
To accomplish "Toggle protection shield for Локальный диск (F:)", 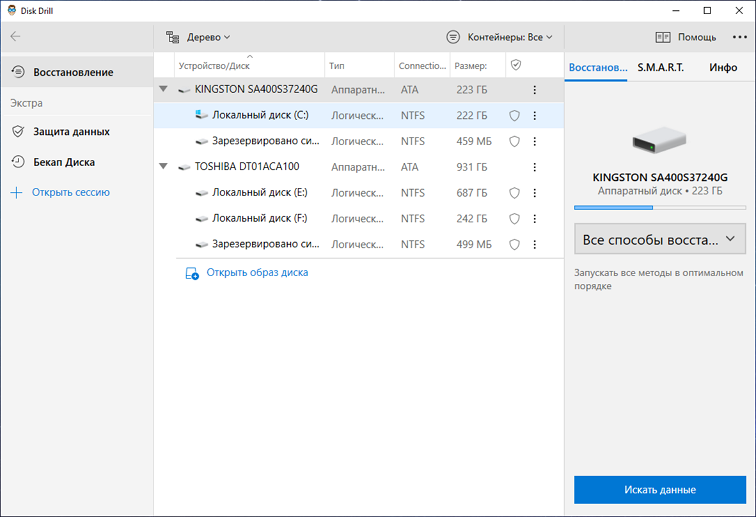I will (514, 219).
